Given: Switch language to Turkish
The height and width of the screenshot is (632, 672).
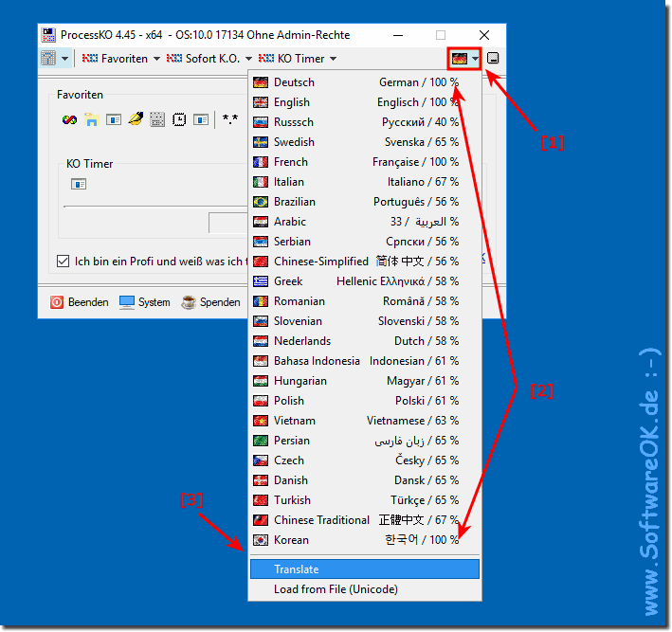Looking at the screenshot, I should pyautogui.click(x=364, y=500).
